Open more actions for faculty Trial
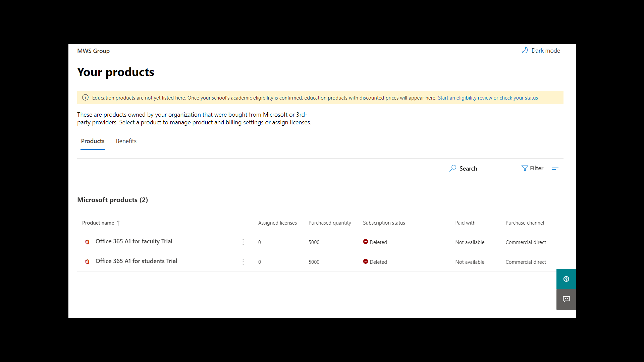644x362 pixels. coord(243,242)
